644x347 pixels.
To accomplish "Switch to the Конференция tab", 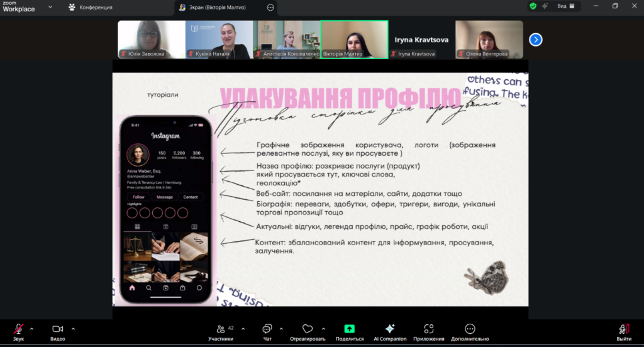I will pyautogui.click(x=91, y=7).
